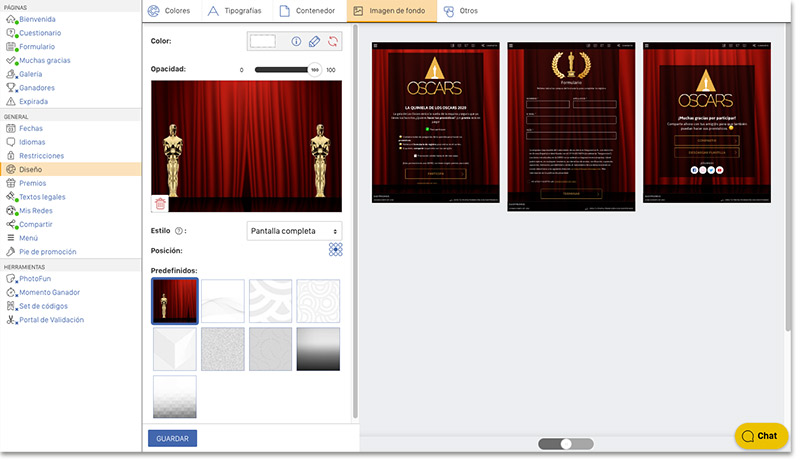Viewport: 800px width, 460px height.
Task: Reset the color with refresh icon
Action: coord(333,42)
